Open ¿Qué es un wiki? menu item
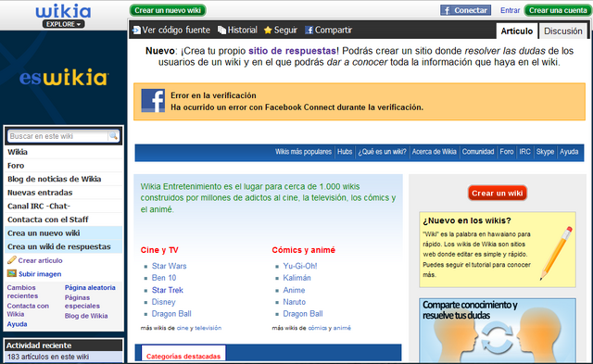 382,152
